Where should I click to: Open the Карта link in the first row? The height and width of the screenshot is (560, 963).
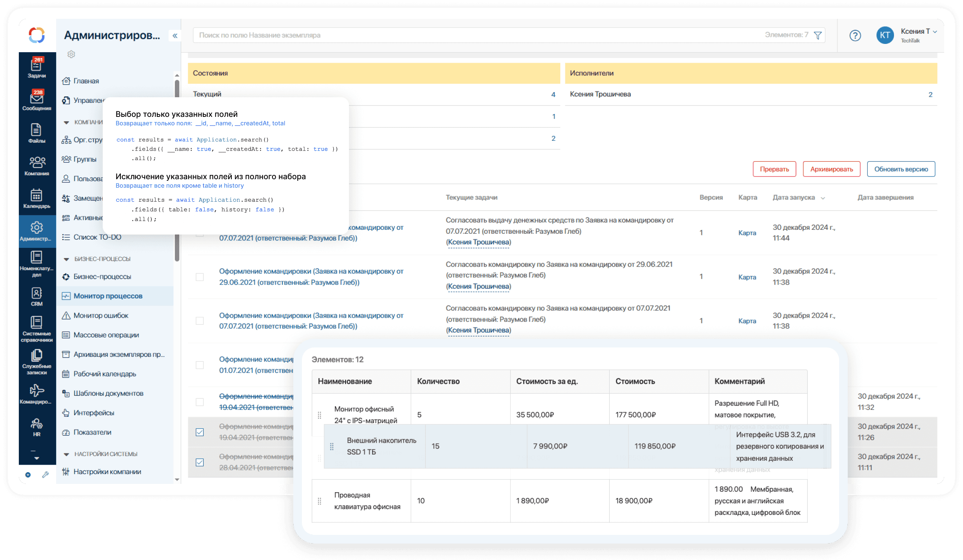tap(747, 232)
